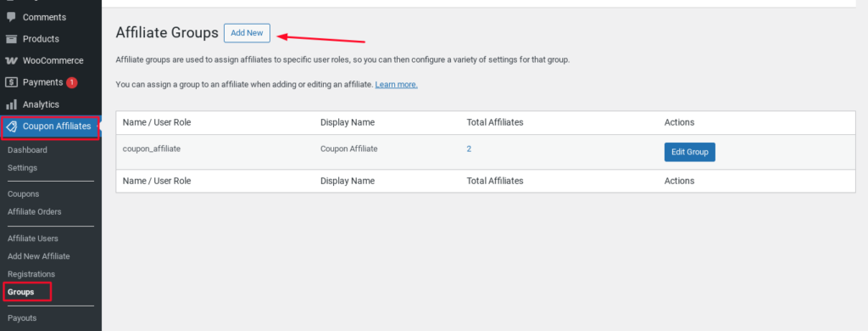
Task: Click the footer Name / User Role label
Action: click(157, 181)
